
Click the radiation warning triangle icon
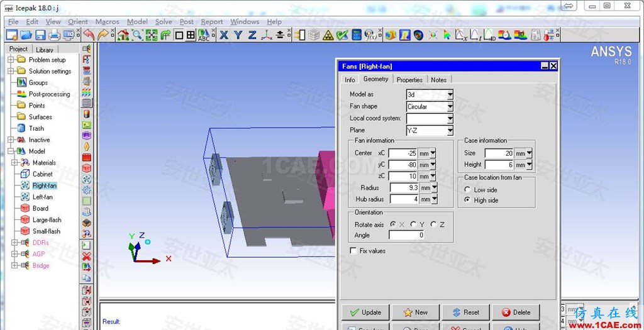[x=328, y=35]
